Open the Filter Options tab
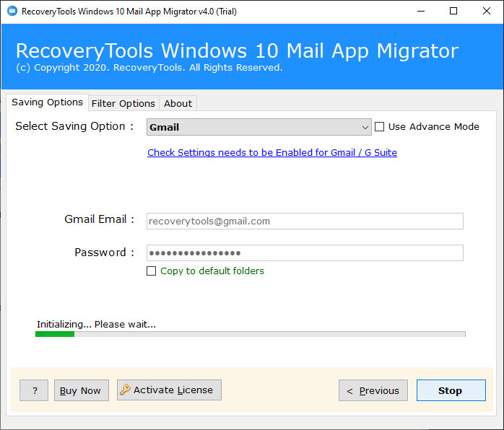 click(123, 103)
